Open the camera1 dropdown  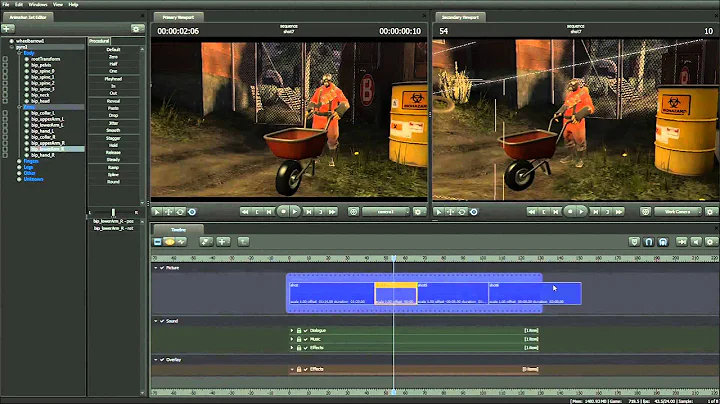(386, 212)
